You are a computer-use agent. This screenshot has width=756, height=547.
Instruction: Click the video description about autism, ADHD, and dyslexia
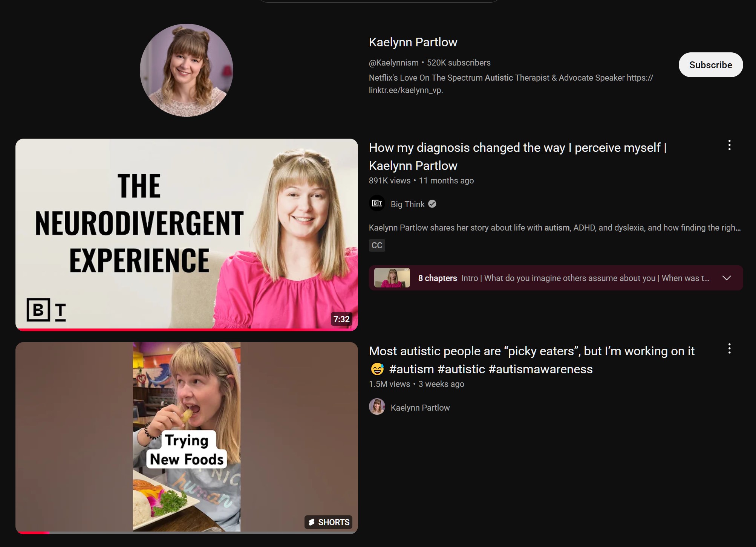(555, 228)
